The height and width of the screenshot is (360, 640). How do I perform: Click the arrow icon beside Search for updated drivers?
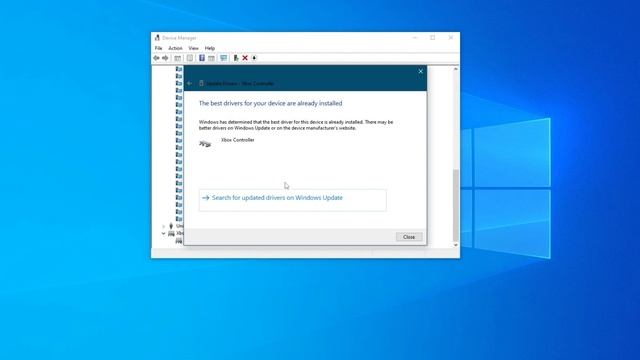pos(206,198)
